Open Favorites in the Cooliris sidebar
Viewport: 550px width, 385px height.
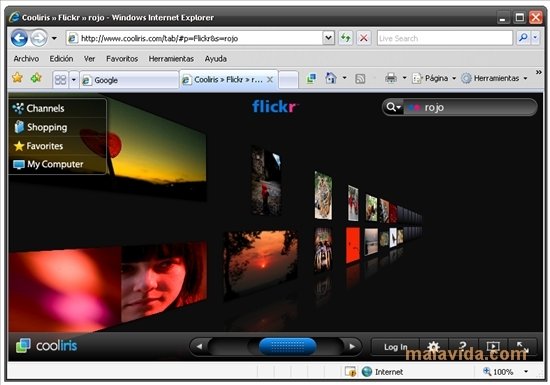[x=57, y=146]
